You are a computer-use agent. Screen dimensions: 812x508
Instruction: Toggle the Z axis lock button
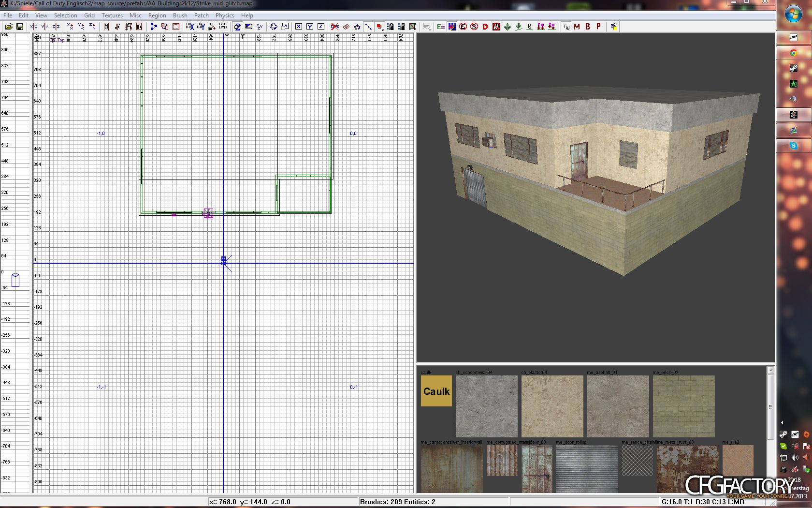tap(321, 27)
